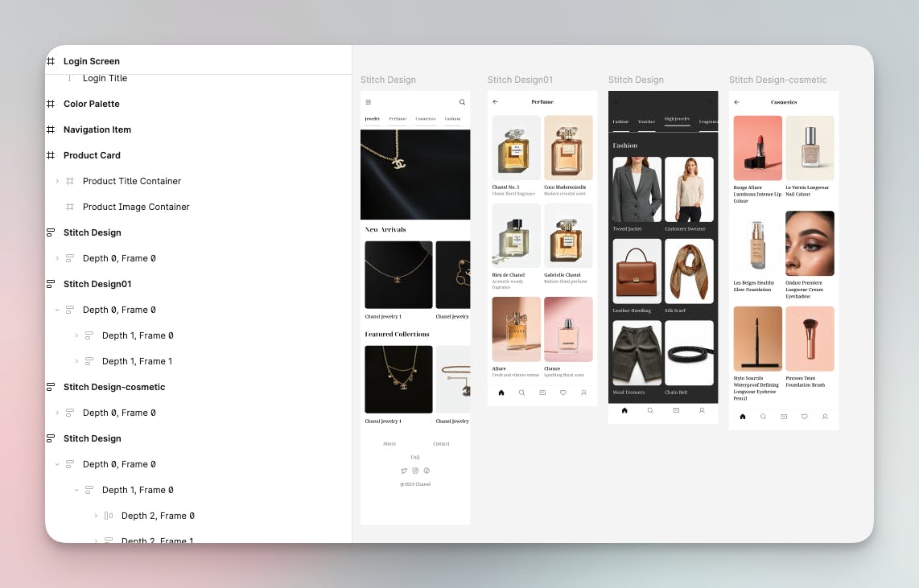
Task: Click the auto-layout icon beside Stitch Design-cosmetic layer
Action: coord(51,387)
